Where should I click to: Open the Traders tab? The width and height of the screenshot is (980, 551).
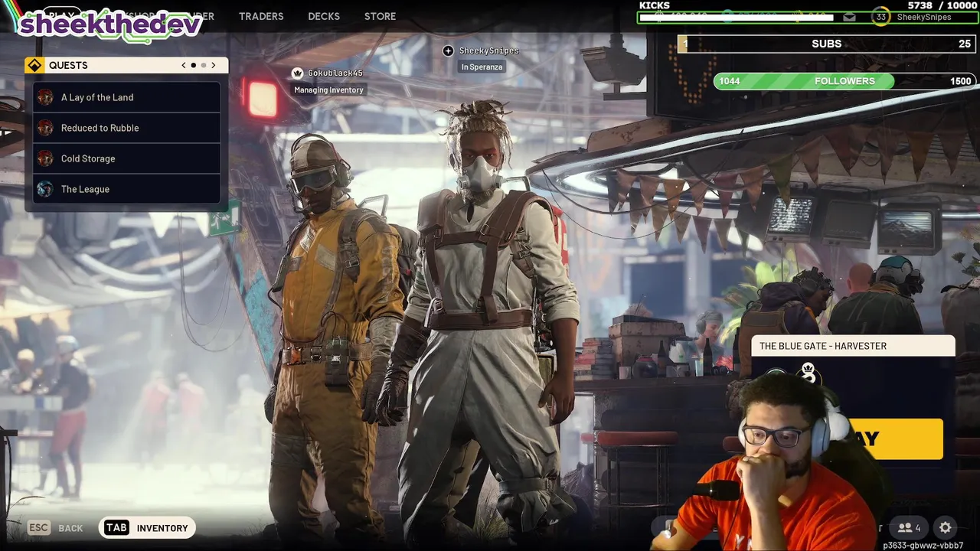click(x=261, y=16)
